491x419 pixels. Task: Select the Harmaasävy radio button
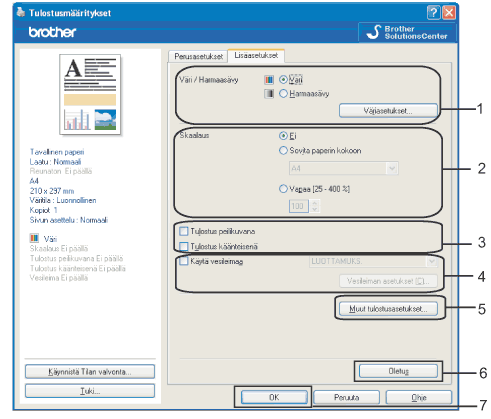(x=283, y=94)
